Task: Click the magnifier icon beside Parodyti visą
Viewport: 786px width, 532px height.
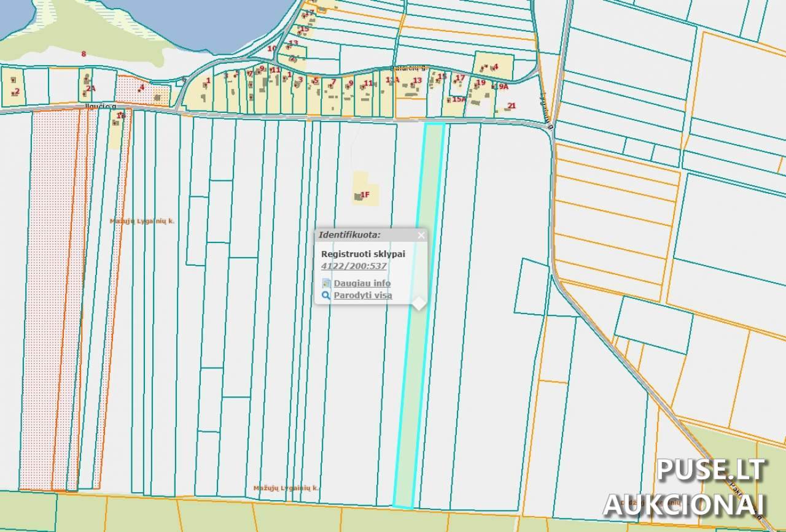Action: click(x=326, y=295)
